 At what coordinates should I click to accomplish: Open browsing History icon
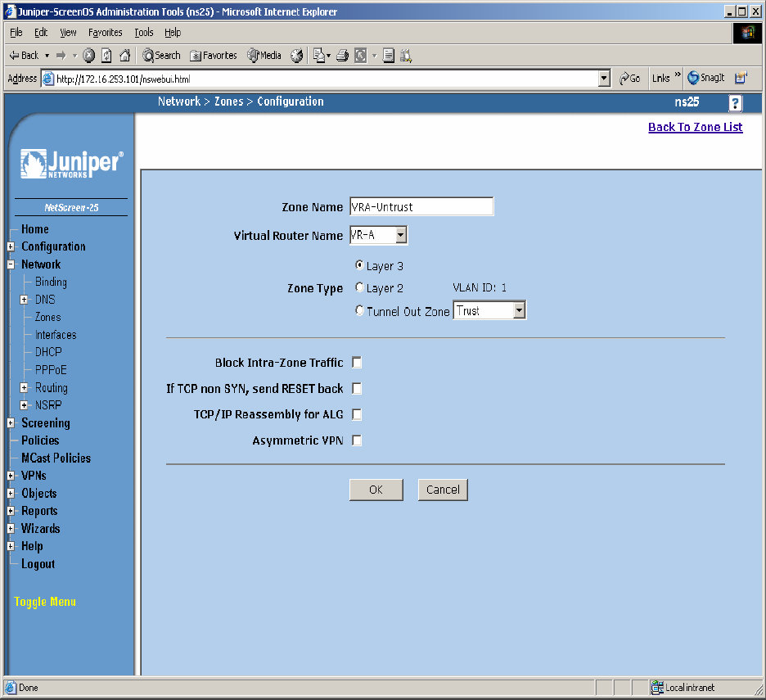(x=296, y=55)
